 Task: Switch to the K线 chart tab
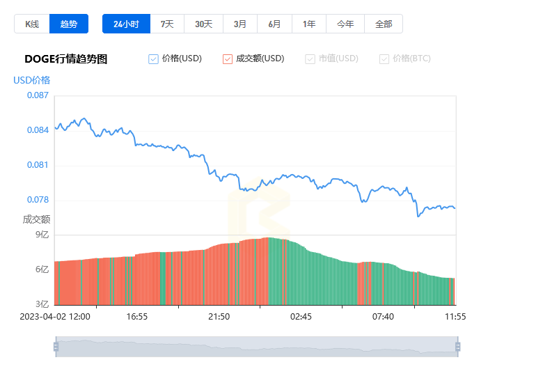tap(32, 24)
